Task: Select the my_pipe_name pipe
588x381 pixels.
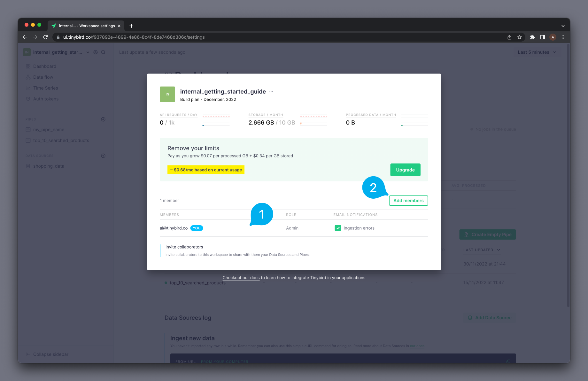Action: pos(49,130)
